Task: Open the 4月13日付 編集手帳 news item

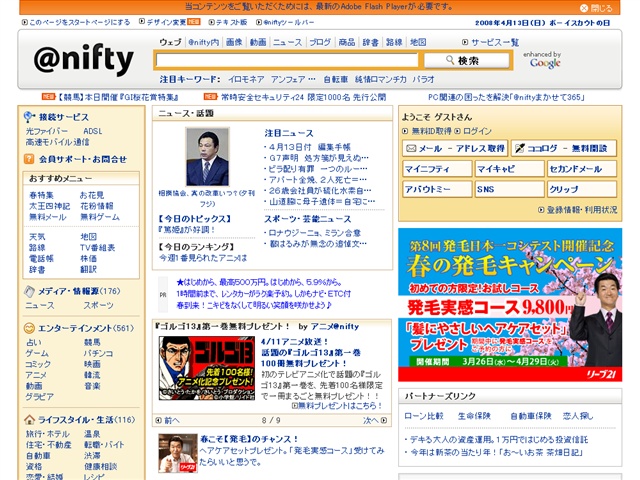Action: (x=309, y=147)
